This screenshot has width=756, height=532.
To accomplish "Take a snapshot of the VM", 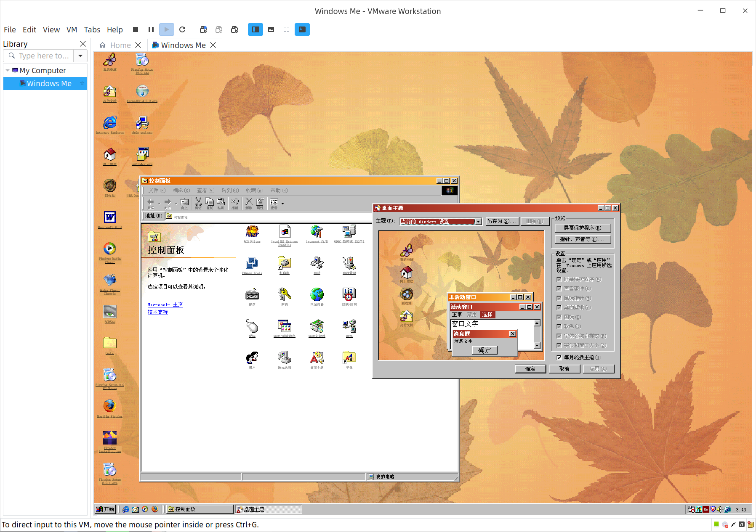I will click(x=203, y=29).
